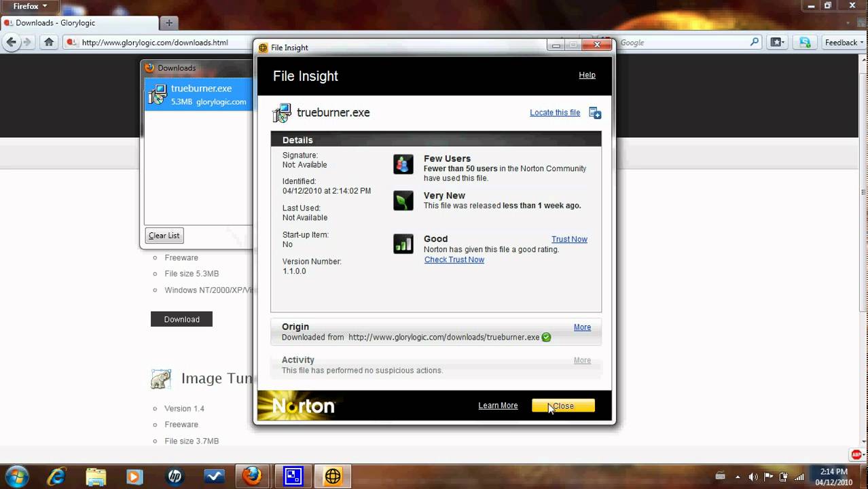Click the Close button in File Insight
The width and height of the screenshot is (868, 489).
click(x=563, y=405)
